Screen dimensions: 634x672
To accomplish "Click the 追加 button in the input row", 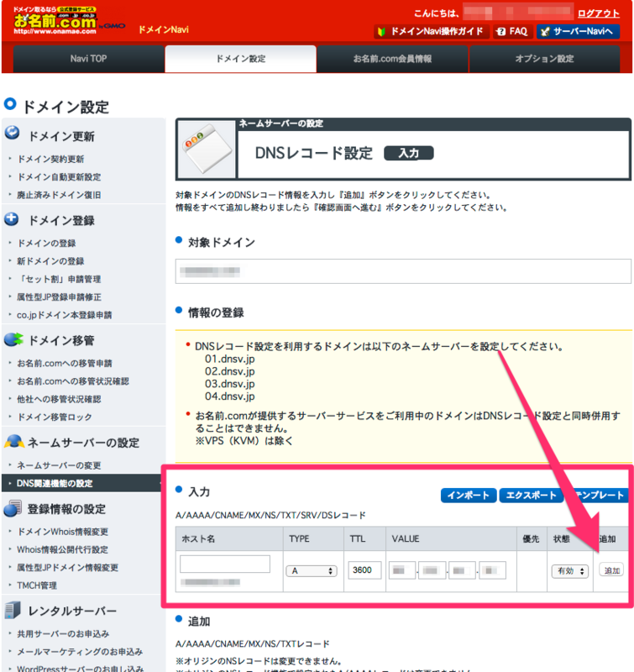I will [x=611, y=570].
